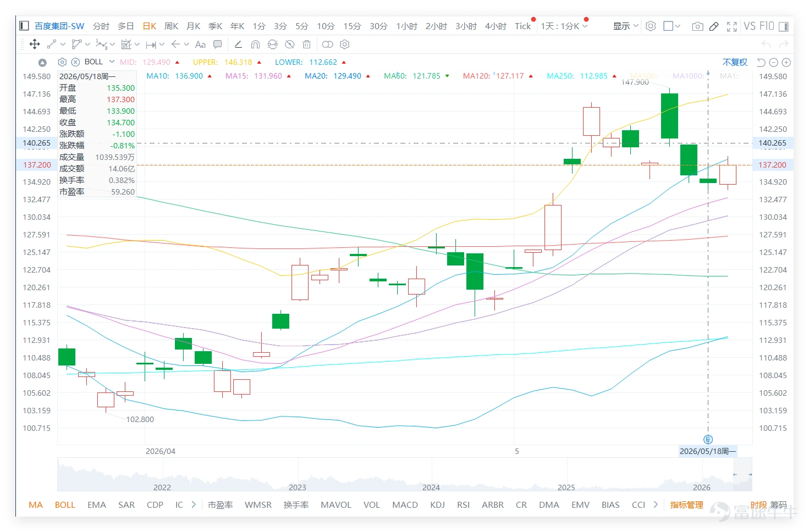Viewport: 809px width, 532px height.
Task: Expand the arrow tool options arrow
Action: pyautogui.click(x=186, y=45)
